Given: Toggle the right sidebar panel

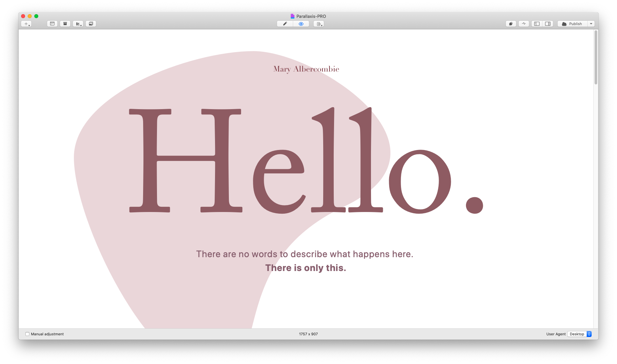Looking at the screenshot, I should (548, 24).
